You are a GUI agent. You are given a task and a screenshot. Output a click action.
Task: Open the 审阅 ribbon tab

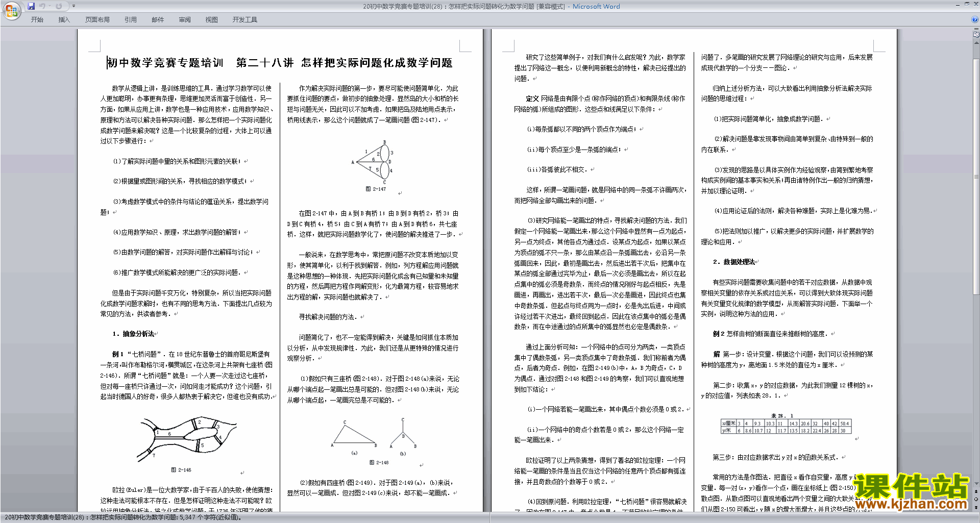click(x=185, y=20)
